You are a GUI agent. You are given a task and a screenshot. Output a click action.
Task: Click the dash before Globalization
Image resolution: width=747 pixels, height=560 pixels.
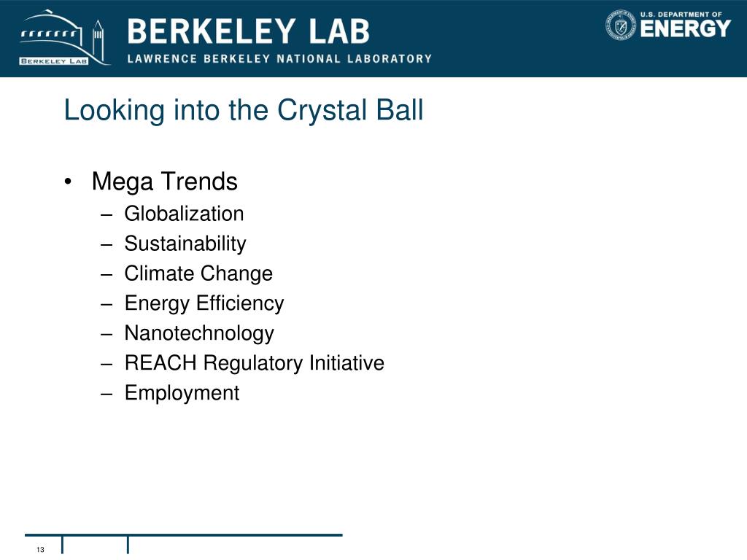click(107, 215)
